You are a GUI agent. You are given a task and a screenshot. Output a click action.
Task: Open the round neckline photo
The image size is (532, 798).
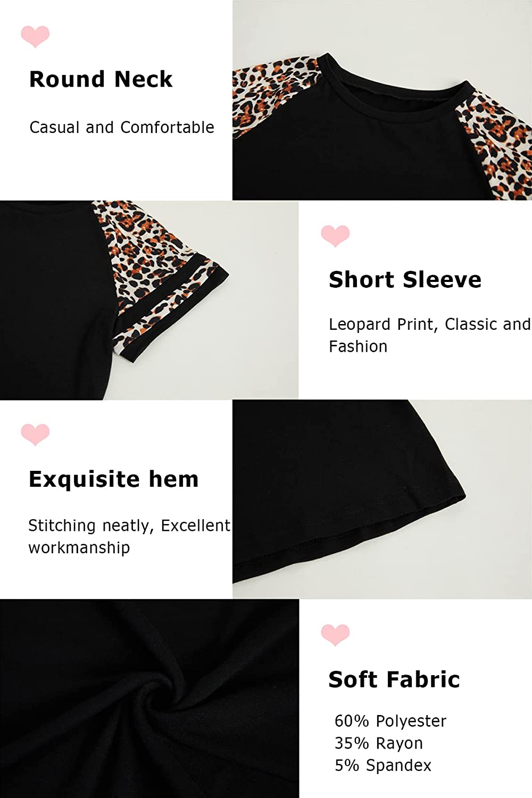[x=382, y=100]
